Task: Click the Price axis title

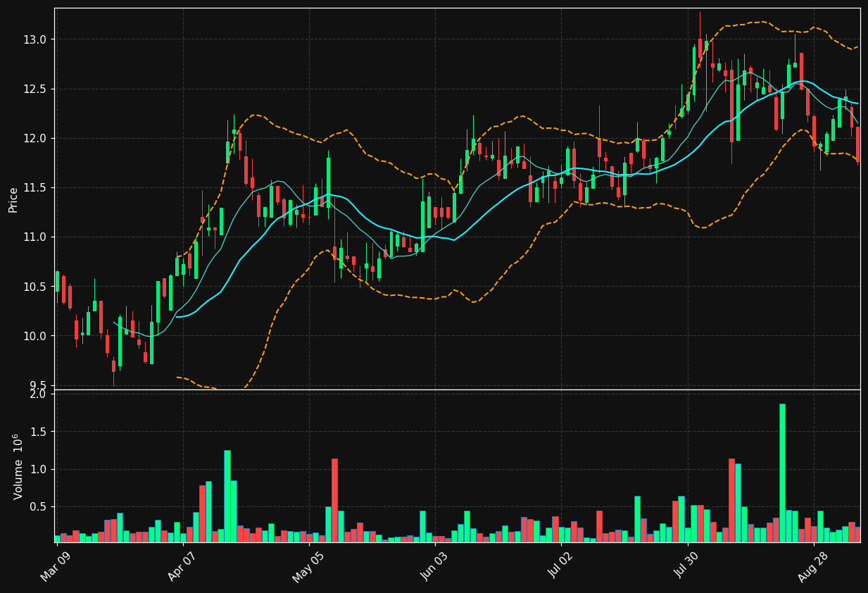Action: tap(13, 199)
